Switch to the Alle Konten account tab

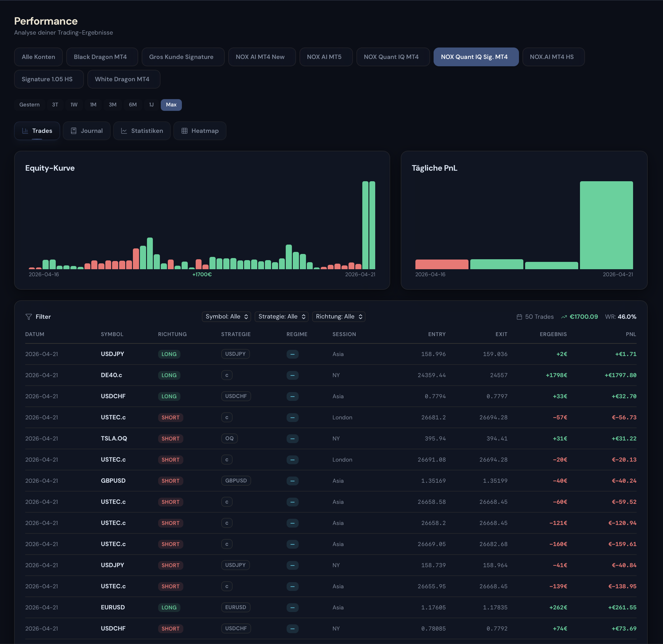(38, 57)
